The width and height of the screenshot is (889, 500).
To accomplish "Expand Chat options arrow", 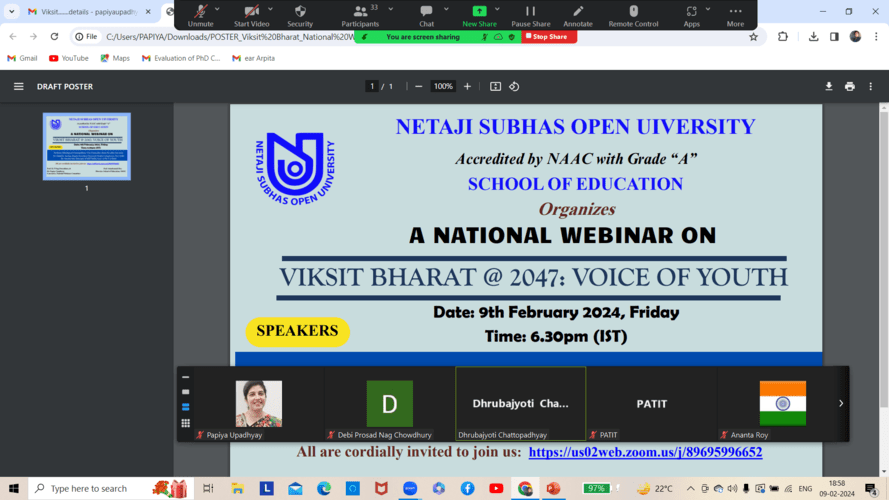I will (446, 9).
